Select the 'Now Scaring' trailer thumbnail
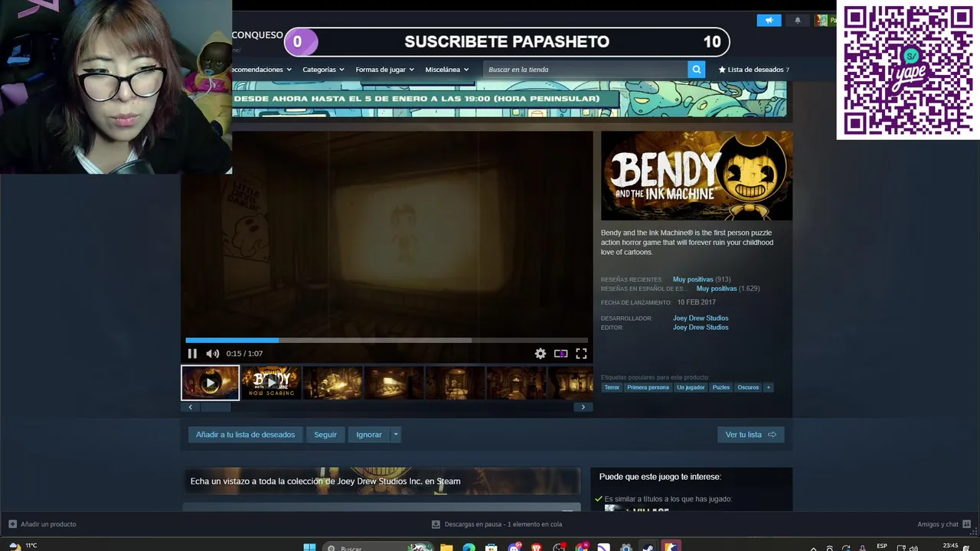980x551 pixels. (271, 383)
